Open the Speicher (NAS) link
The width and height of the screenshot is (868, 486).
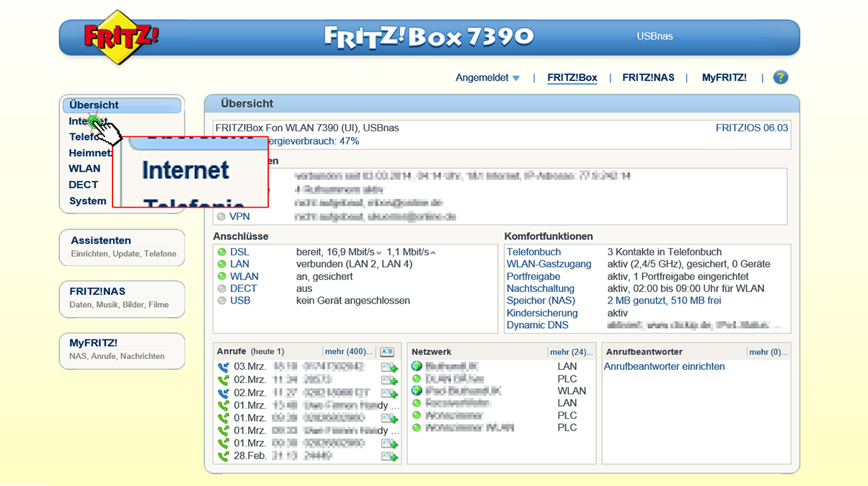point(541,301)
